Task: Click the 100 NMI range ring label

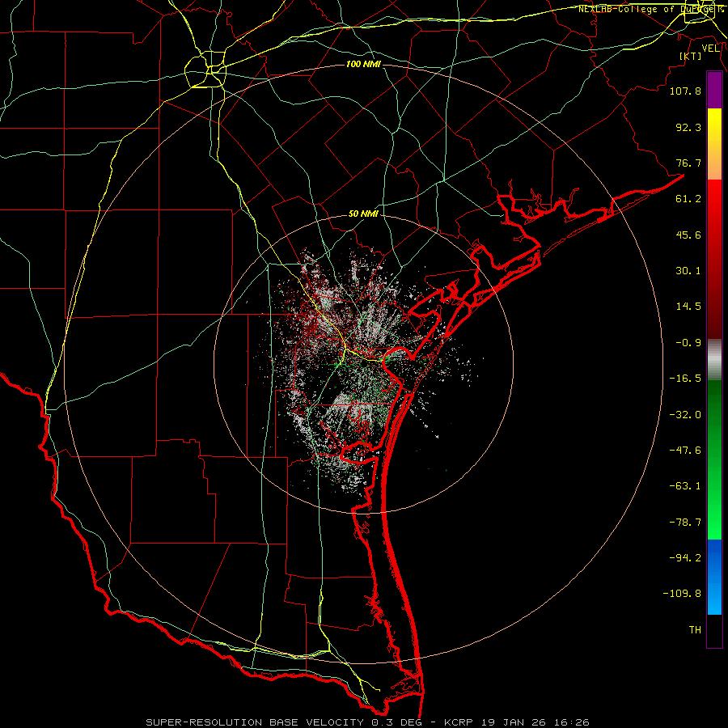Action: pos(363,64)
